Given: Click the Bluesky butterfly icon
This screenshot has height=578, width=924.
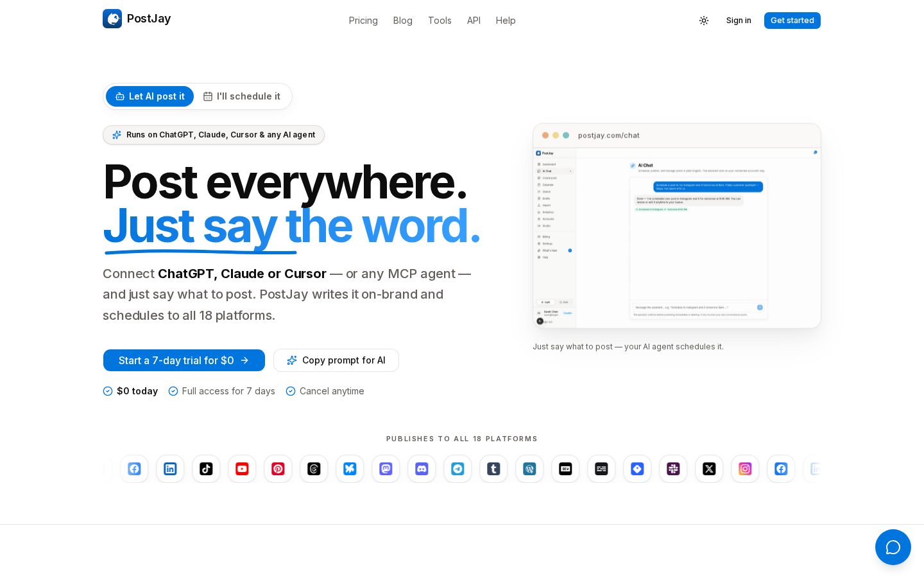Looking at the screenshot, I should 350,469.
